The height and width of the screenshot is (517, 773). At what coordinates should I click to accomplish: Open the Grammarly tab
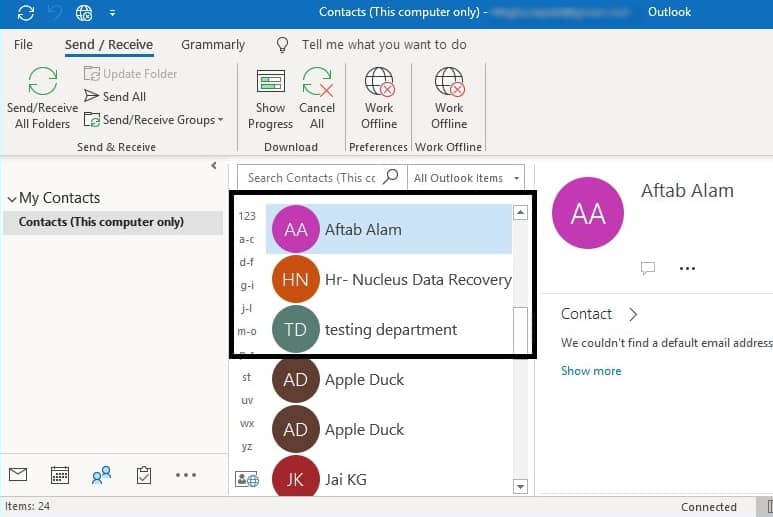tap(213, 44)
